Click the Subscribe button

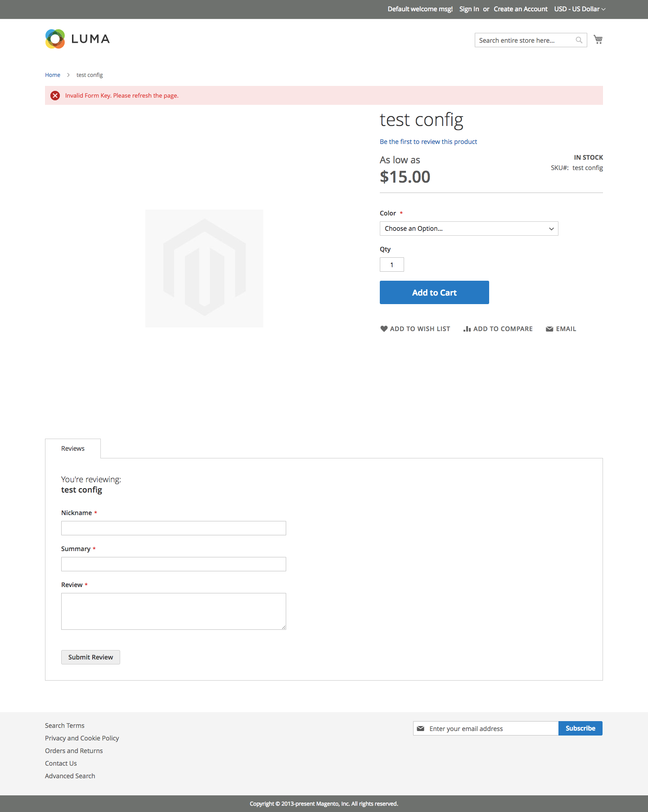coord(580,728)
